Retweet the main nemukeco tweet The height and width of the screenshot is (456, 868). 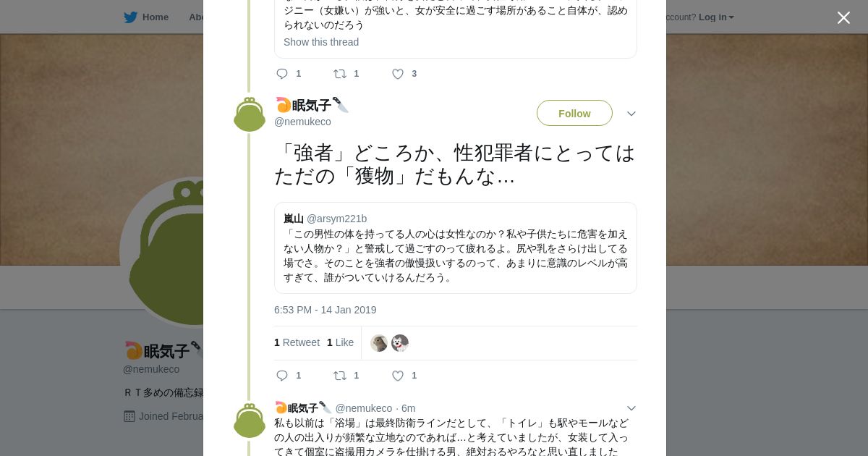pyautogui.click(x=340, y=376)
